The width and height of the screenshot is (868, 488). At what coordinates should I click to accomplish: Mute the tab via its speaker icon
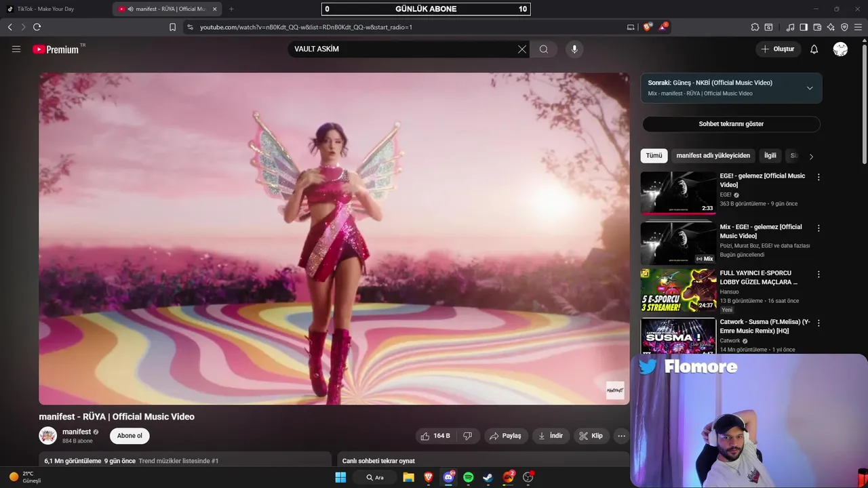[x=131, y=9]
